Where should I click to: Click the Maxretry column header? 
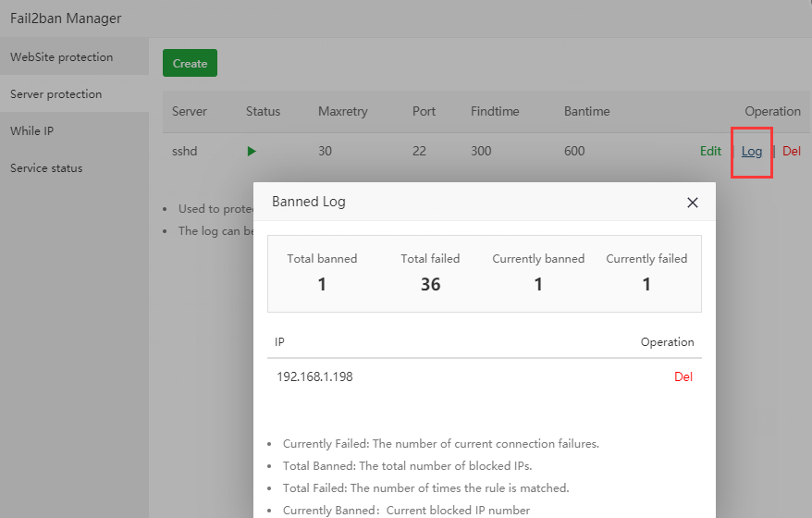pyautogui.click(x=342, y=111)
